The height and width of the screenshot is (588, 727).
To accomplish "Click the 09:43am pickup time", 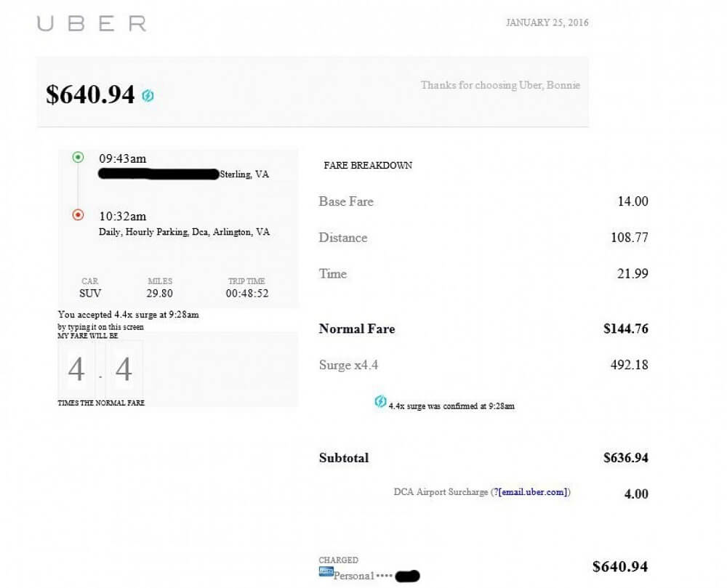I will tap(123, 158).
